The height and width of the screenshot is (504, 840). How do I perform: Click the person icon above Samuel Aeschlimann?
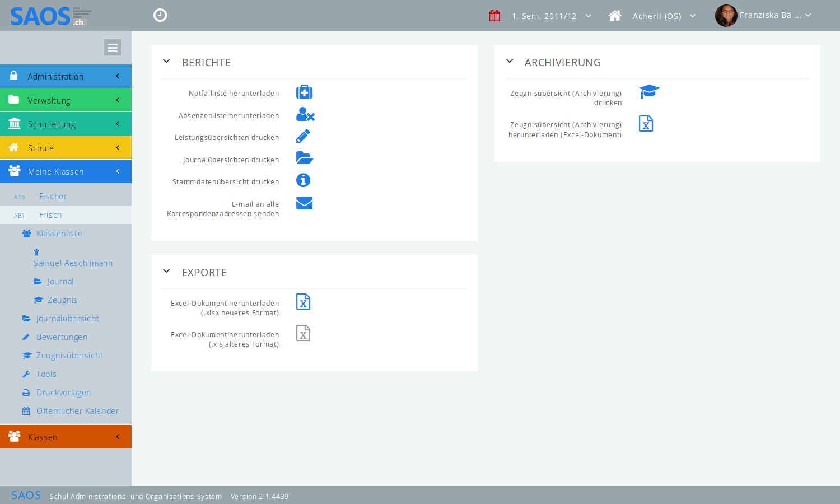(36, 253)
